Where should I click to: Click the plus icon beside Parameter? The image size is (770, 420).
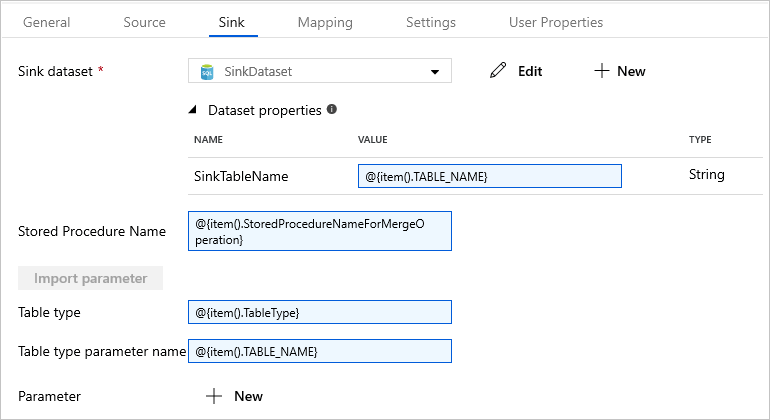pyautogui.click(x=214, y=396)
